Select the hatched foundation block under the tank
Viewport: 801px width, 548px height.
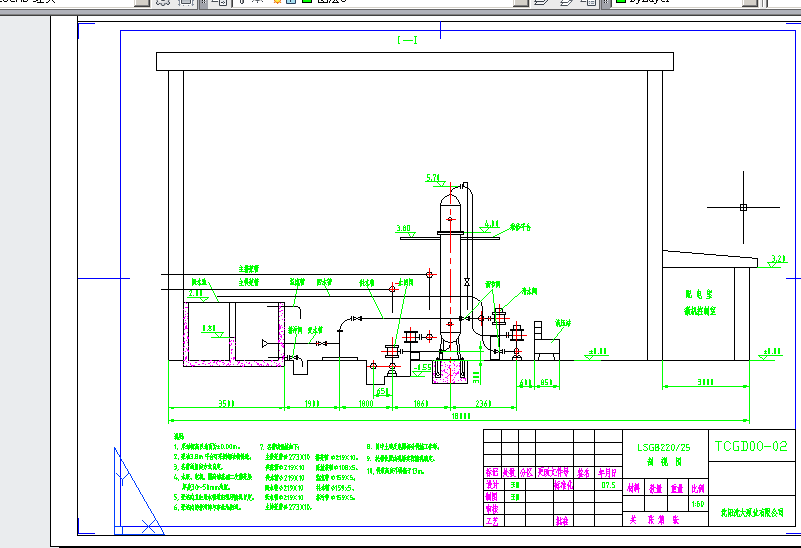(x=450, y=372)
